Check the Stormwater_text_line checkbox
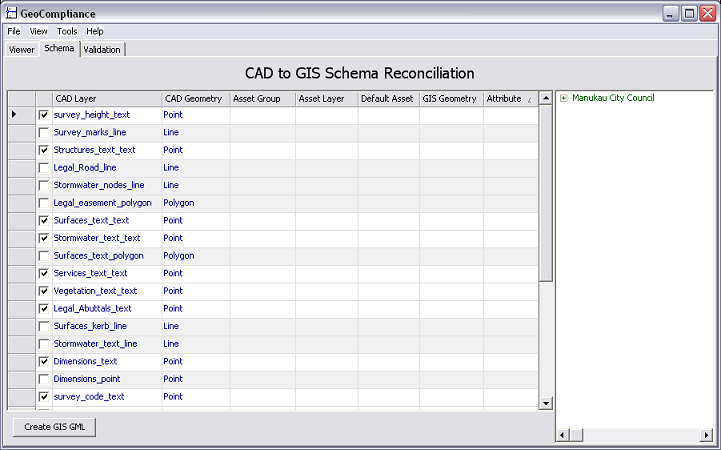 (x=44, y=344)
